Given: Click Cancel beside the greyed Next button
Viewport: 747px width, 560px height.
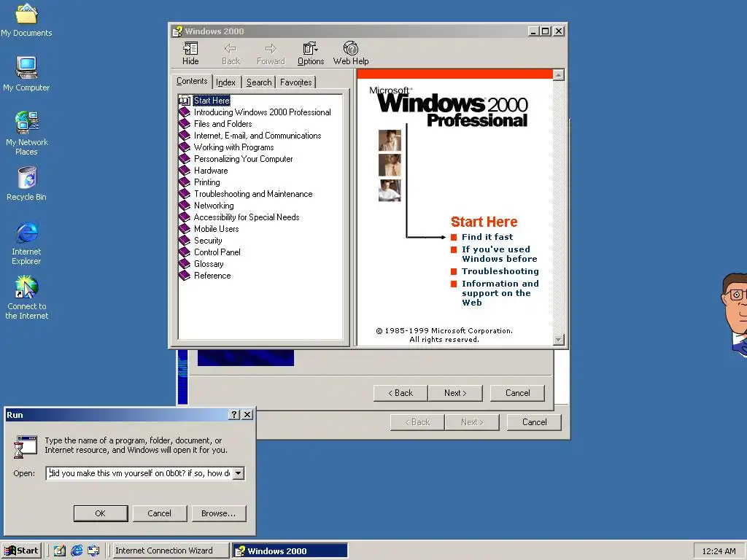Looking at the screenshot, I should pyautogui.click(x=534, y=422).
